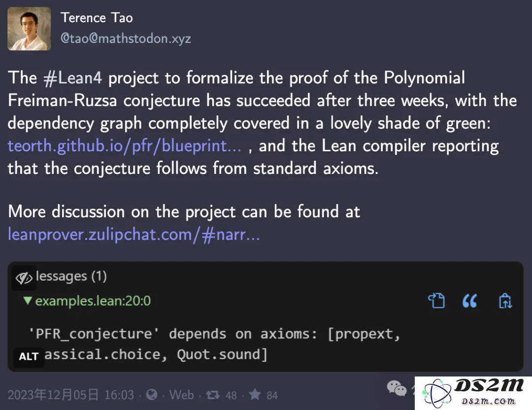Click the Web source label
Screen dimensions: 532x410
pyautogui.click(x=181, y=395)
